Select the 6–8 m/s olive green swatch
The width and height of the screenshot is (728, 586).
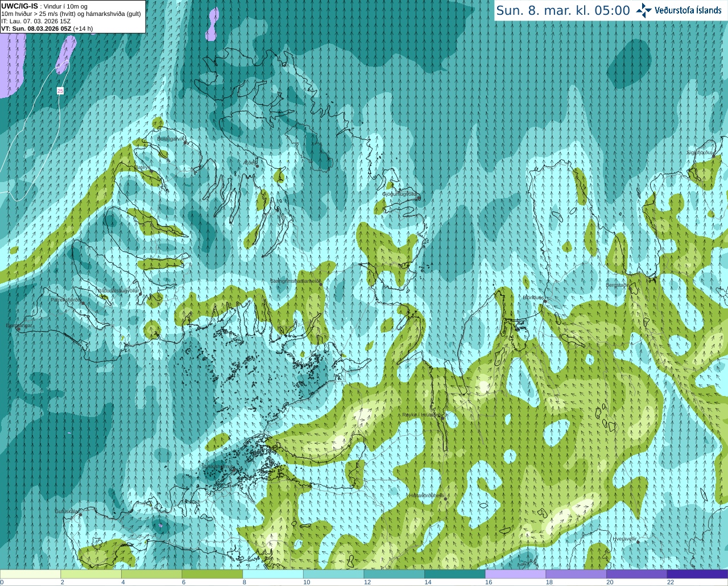pos(212,574)
